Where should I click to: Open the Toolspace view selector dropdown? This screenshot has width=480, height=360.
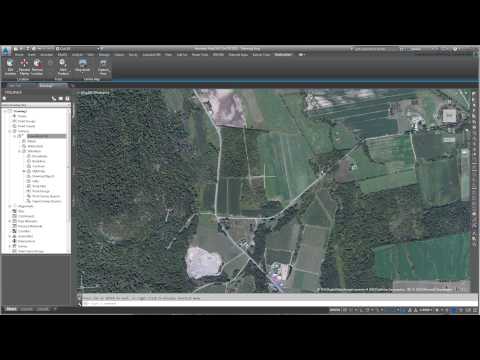coord(36,105)
